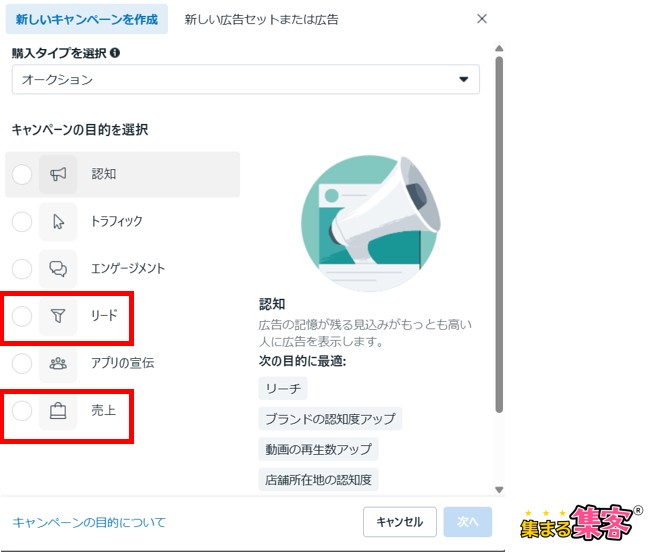Click the info icon beside 購入タイプを選択
Viewport: 653px width, 555px height.
coord(115,53)
